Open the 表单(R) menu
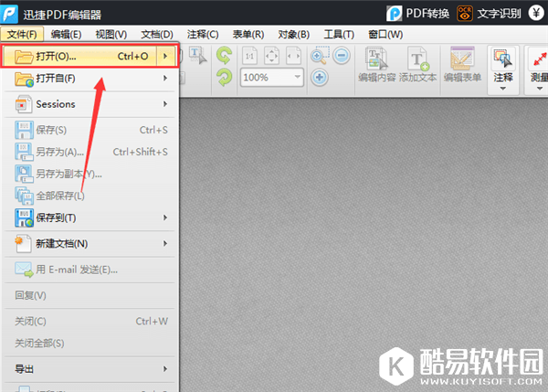 (248, 35)
